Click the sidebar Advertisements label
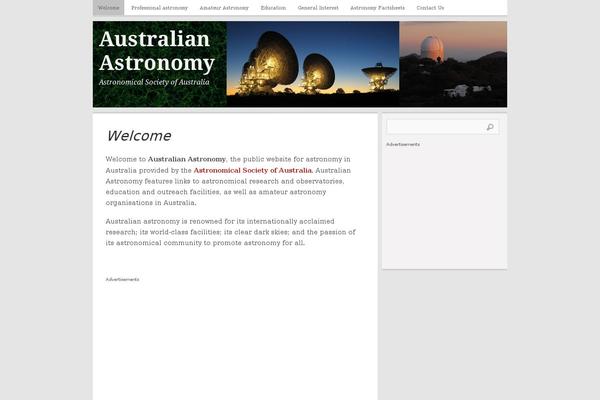The height and width of the screenshot is (400, 600). coord(403,144)
